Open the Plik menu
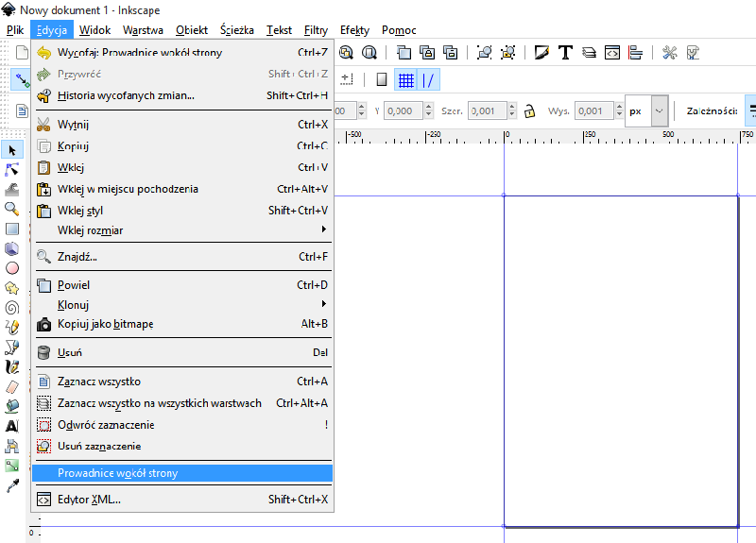The image size is (756, 543). [15, 30]
